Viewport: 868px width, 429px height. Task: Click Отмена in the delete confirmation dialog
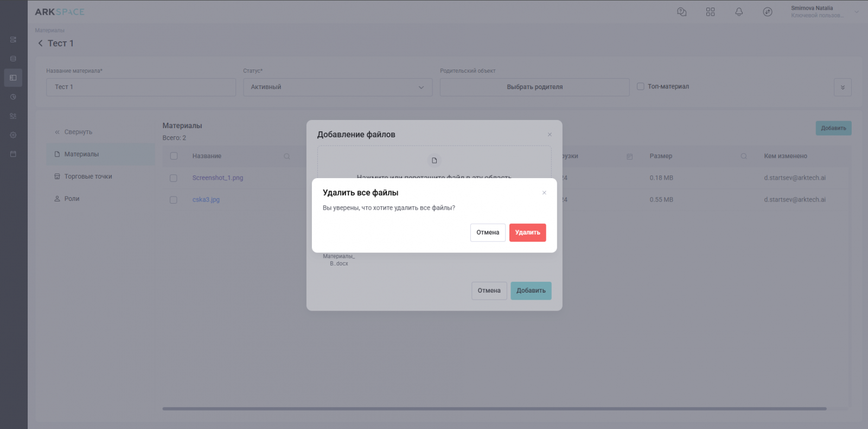click(x=487, y=232)
